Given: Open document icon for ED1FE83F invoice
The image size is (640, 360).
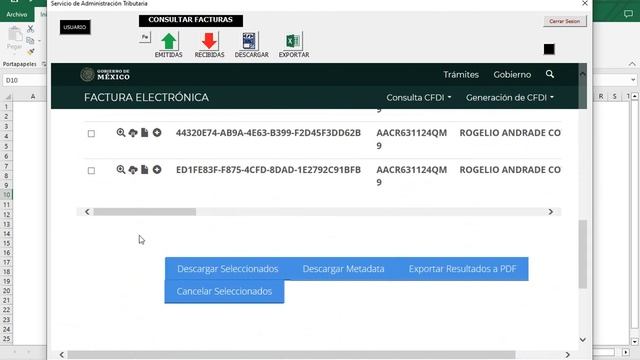Looking at the screenshot, I should pos(144,169).
